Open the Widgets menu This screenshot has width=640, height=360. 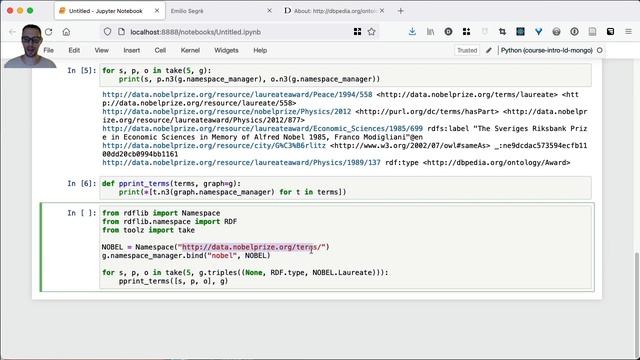pos(226,50)
